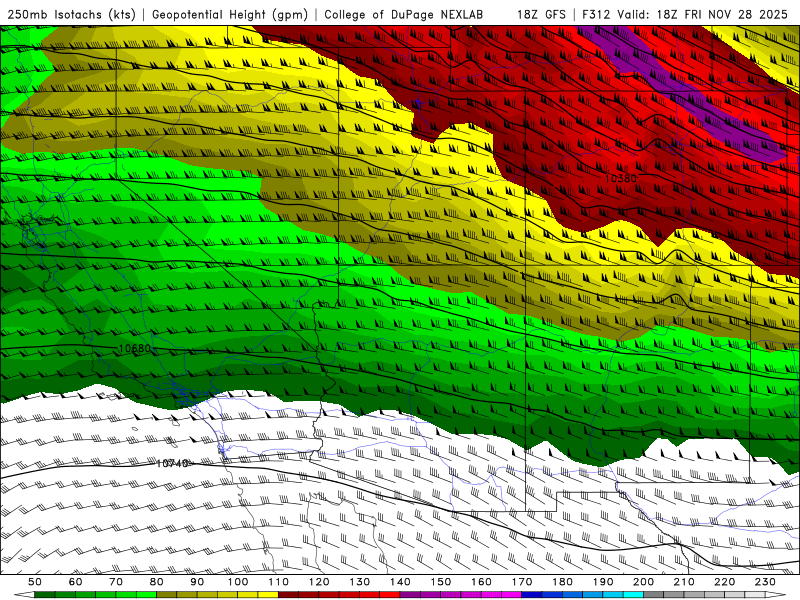Click the legend value 120
Screen dimensions: 800x600
(319, 582)
